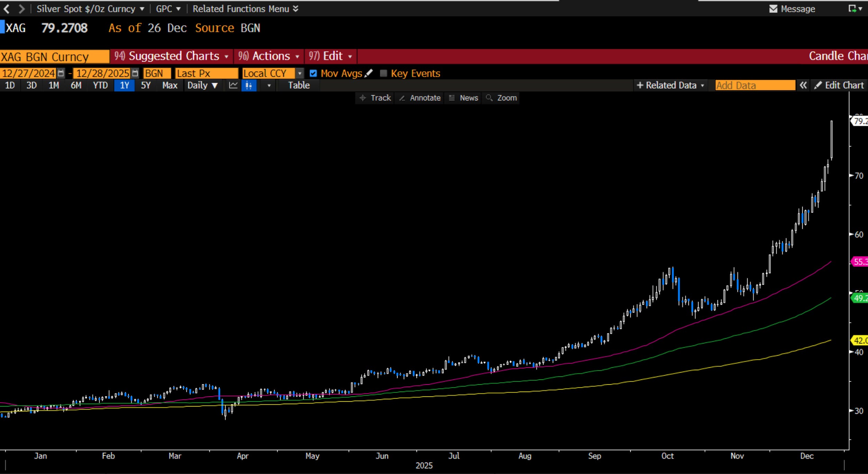This screenshot has width=868, height=474.
Task: Collapse the panel with double chevron
Action: pyautogui.click(x=803, y=85)
